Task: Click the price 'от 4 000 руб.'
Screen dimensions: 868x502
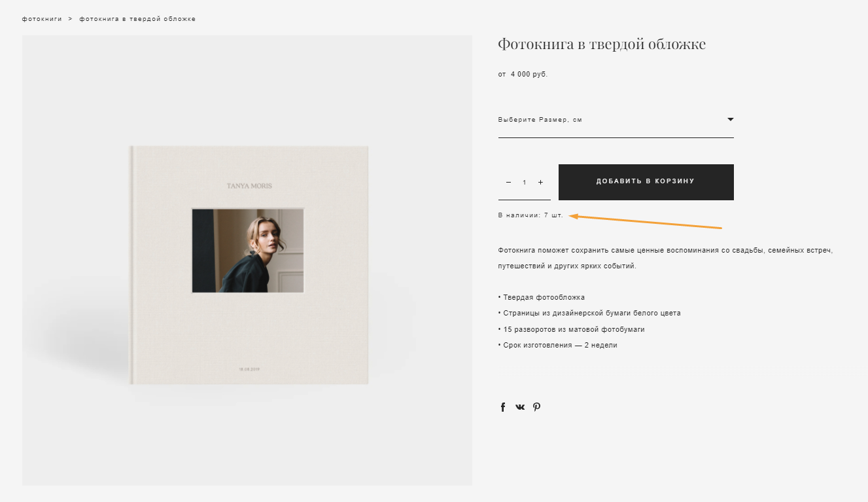Action: pyautogui.click(x=523, y=75)
